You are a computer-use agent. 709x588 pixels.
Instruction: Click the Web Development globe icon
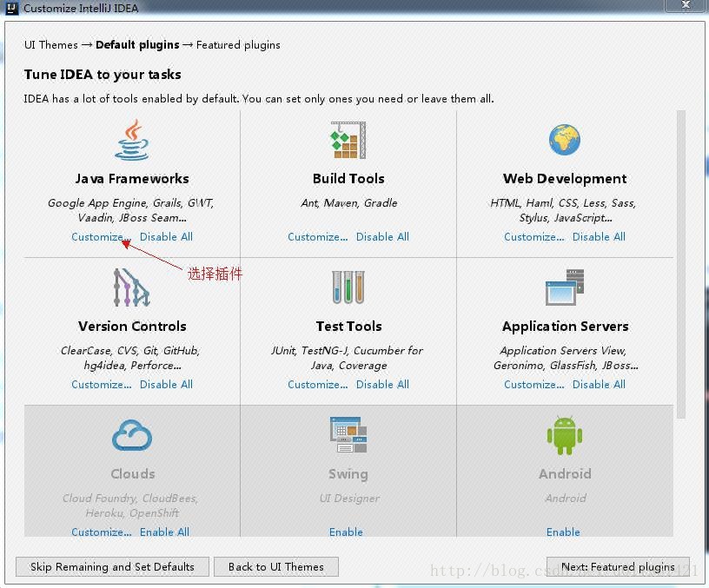point(565,140)
